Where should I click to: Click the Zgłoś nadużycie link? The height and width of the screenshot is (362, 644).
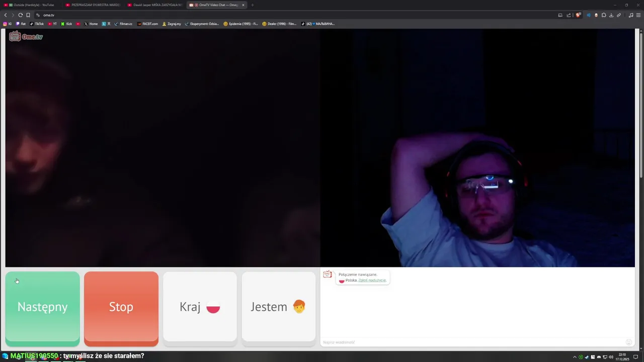[x=372, y=280]
